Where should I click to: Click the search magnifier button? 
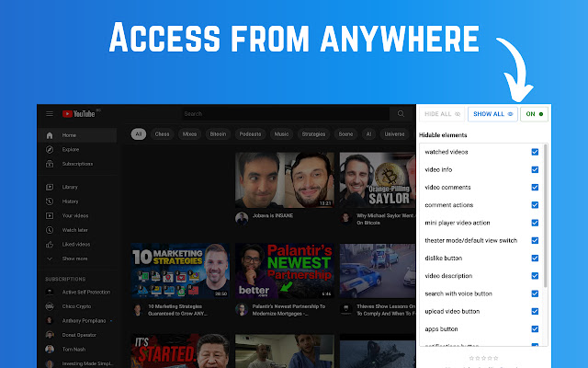[x=401, y=114]
